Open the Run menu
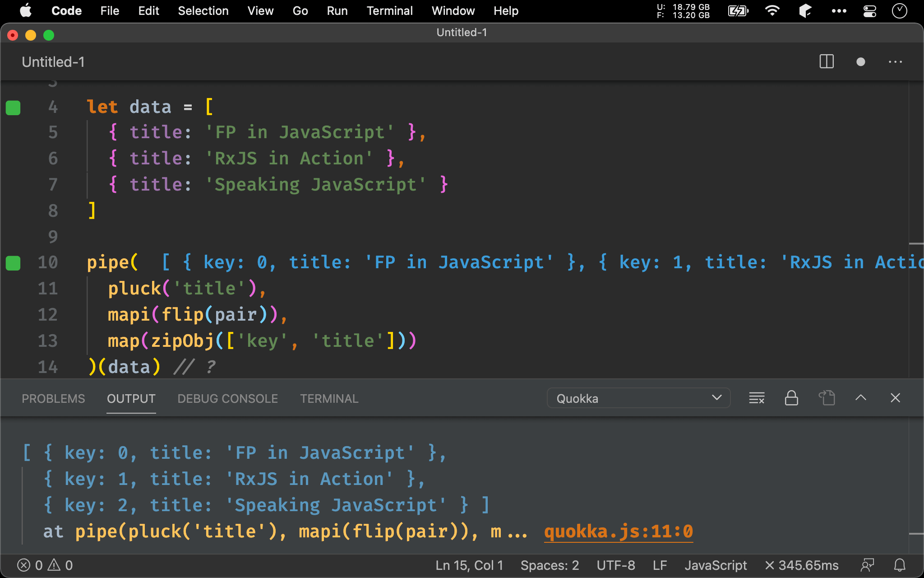This screenshot has width=924, height=578. tap(337, 10)
